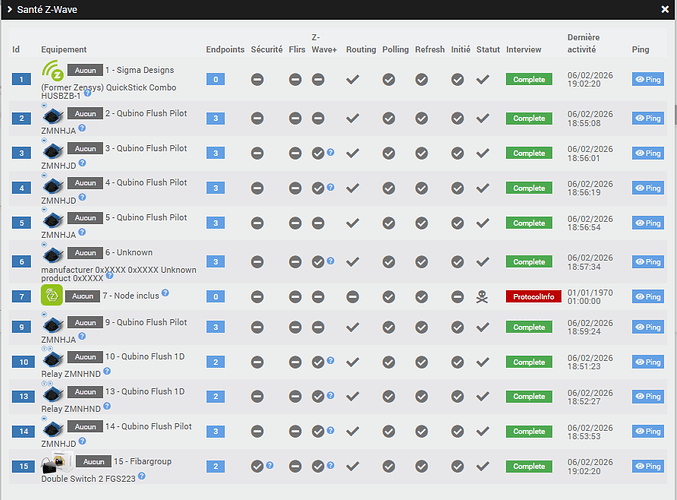Click the help icon after Double Switch 2 FGS223
The width and height of the screenshot is (677, 500).
142,476
